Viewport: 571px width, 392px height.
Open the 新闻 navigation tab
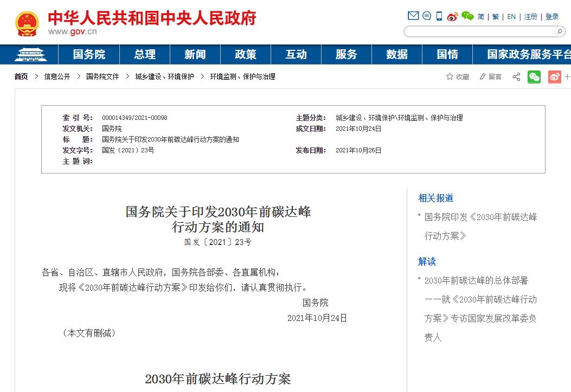pyautogui.click(x=195, y=55)
